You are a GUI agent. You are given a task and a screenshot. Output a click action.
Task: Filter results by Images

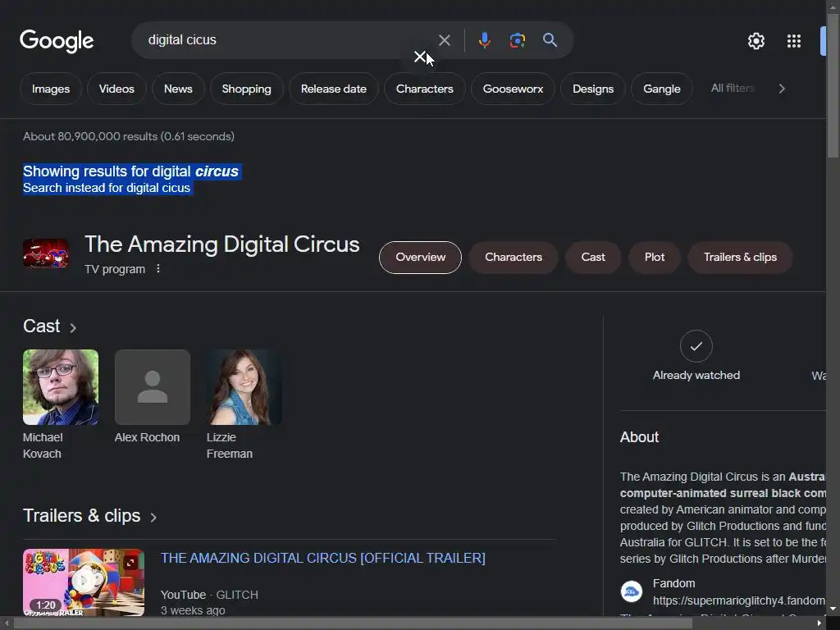tap(51, 89)
